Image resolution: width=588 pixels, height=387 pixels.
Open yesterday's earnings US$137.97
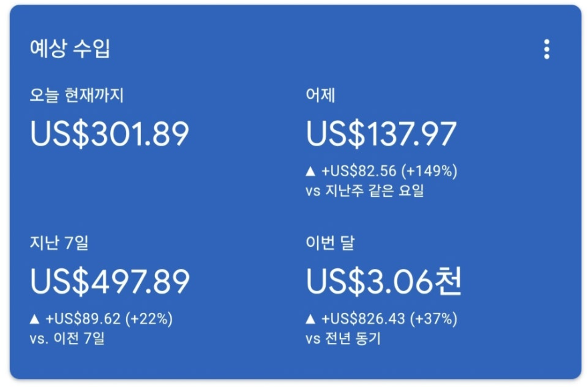click(x=381, y=134)
